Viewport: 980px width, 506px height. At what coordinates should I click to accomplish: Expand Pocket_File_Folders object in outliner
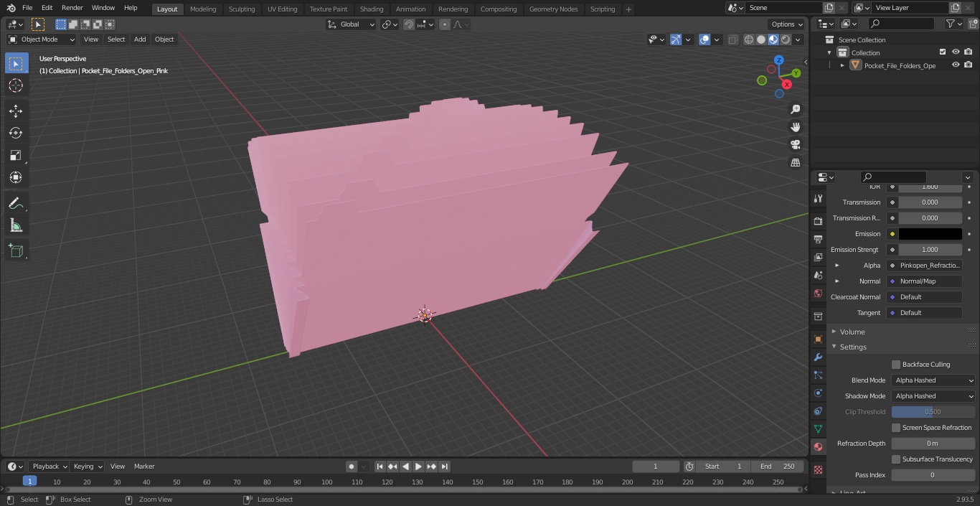[842, 65]
